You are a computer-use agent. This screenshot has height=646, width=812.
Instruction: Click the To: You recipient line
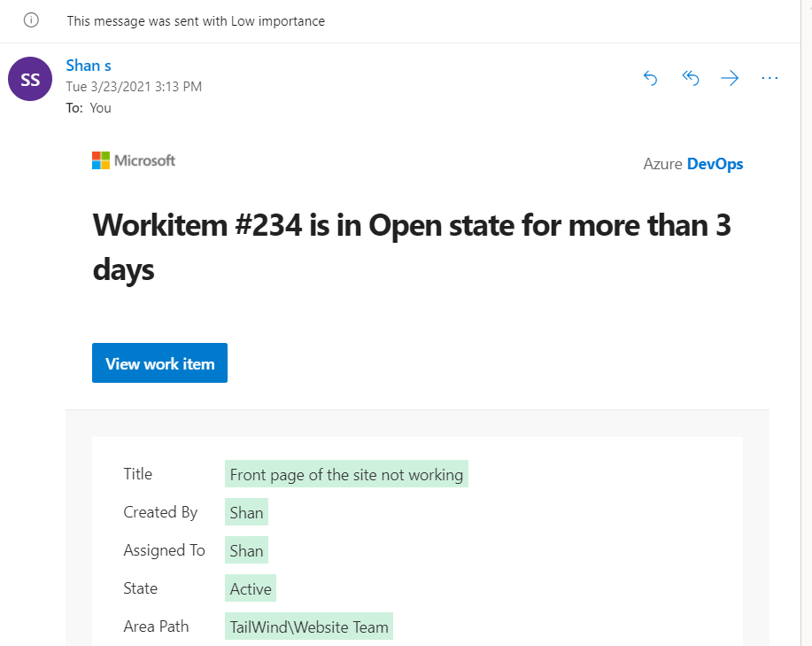click(89, 108)
